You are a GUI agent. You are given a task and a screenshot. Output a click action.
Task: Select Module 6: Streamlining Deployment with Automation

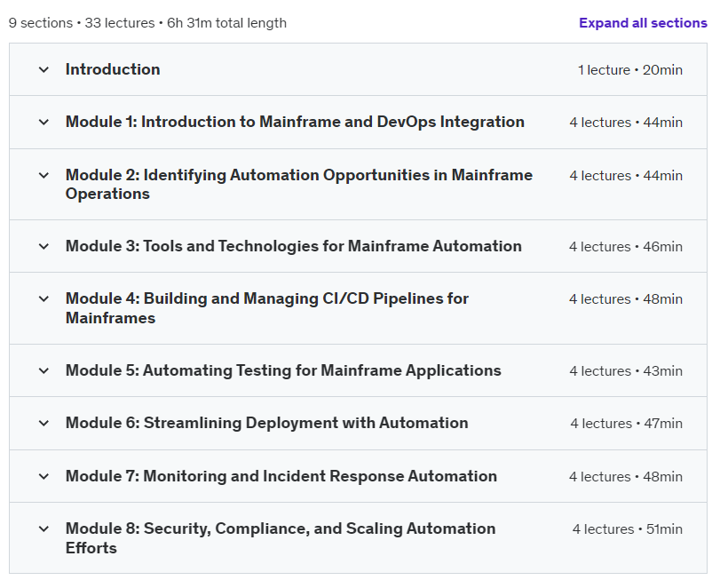point(266,423)
